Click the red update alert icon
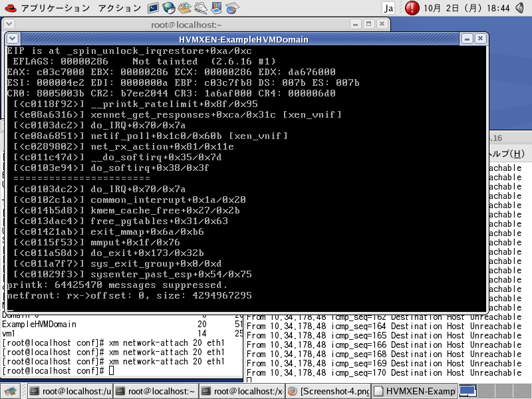 (412, 8)
